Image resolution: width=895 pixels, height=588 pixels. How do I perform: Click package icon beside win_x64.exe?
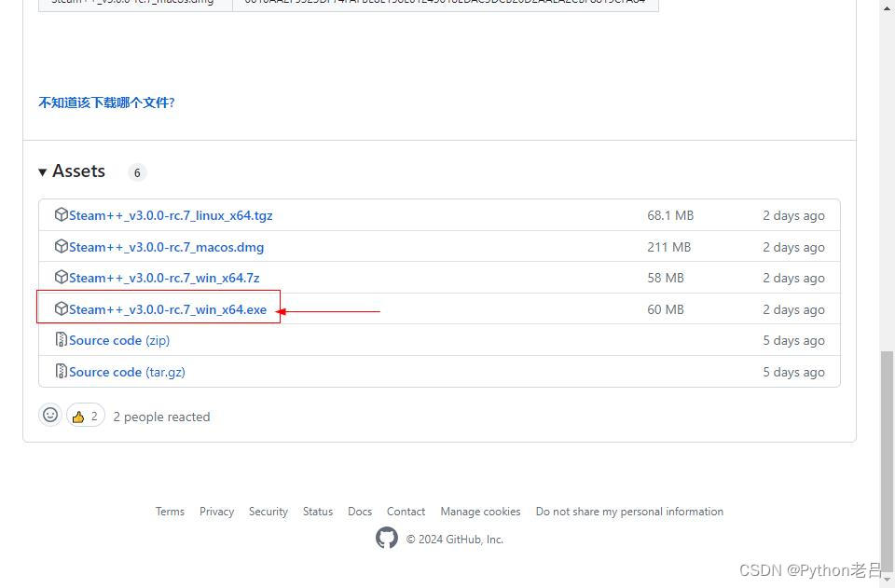[x=62, y=308]
